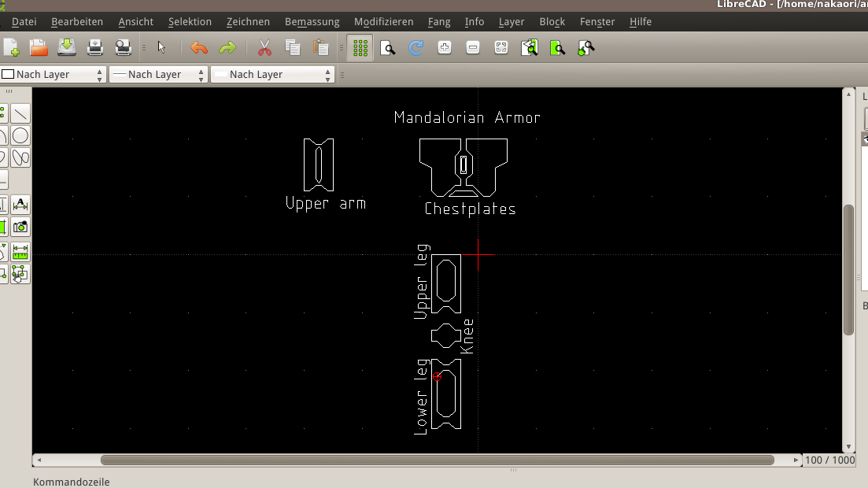Activate window zoom with green page magnifier
868x488 pixels.
(x=557, y=48)
